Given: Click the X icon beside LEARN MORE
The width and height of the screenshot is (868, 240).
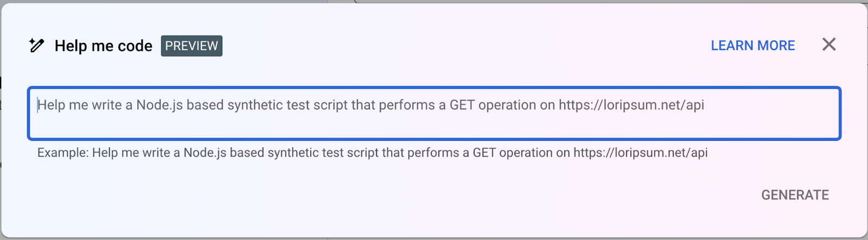Looking at the screenshot, I should (x=828, y=44).
